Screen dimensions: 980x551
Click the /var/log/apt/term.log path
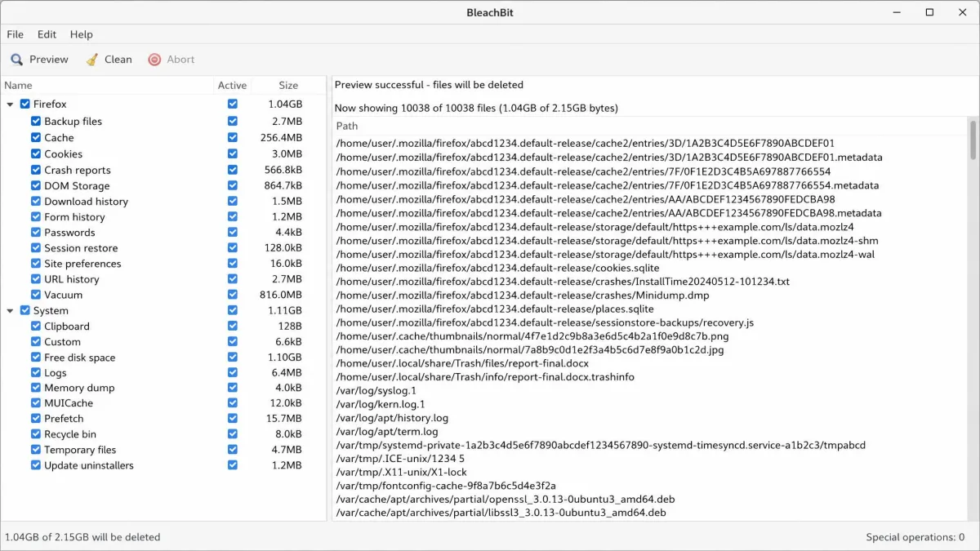(x=387, y=432)
